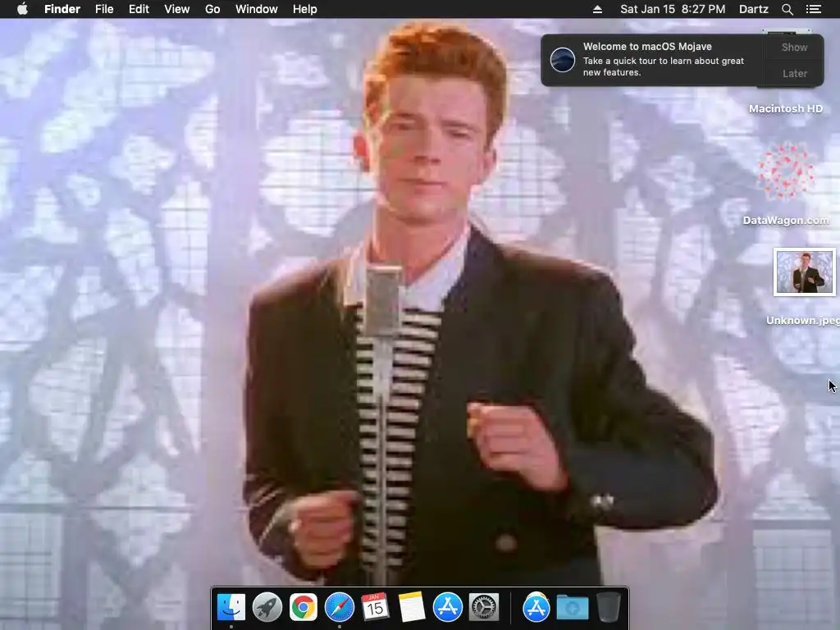Viewport: 840px width, 630px height.
Task: Click the macOS Mojave notification icon
Action: (x=563, y=59)
